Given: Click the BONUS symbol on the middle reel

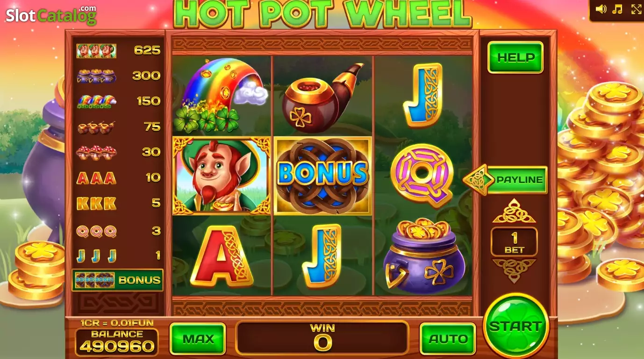Looking at the screenshot, I should tap(322, 176).
